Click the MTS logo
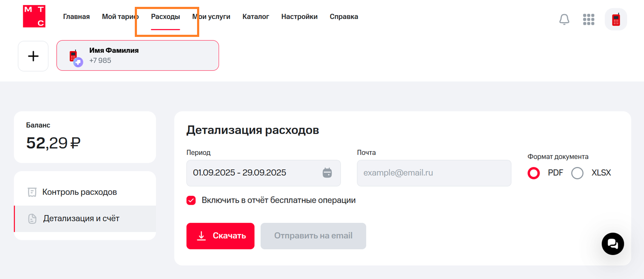The image size is (644, 279). click(34, 16)
